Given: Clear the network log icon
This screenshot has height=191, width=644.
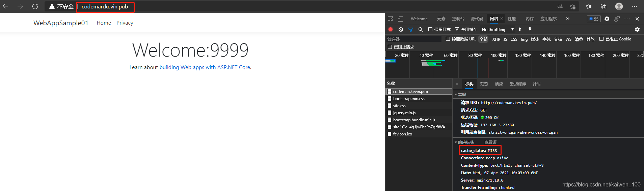Looking at the screenshot, I should pos(401,29).
